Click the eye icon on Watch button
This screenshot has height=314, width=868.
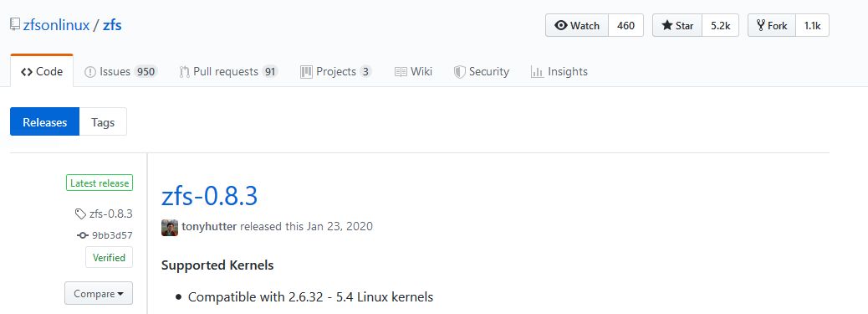pyautogui.click(x=561, y=25)
